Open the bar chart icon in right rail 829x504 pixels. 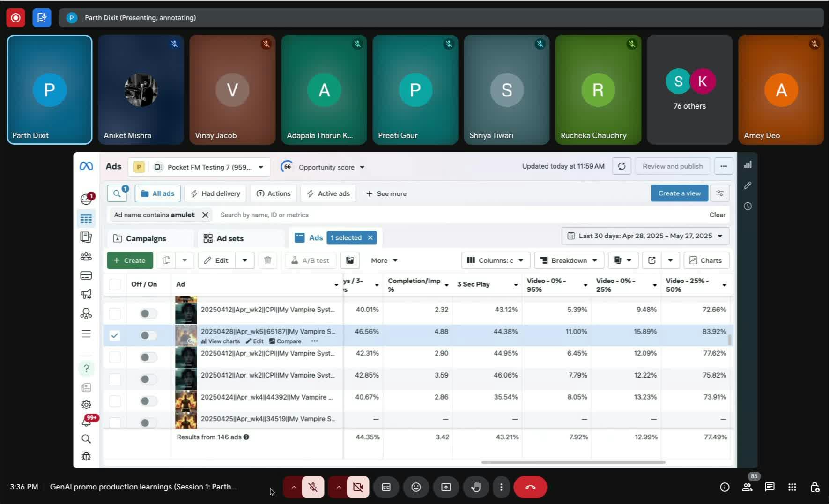[748, 164]
